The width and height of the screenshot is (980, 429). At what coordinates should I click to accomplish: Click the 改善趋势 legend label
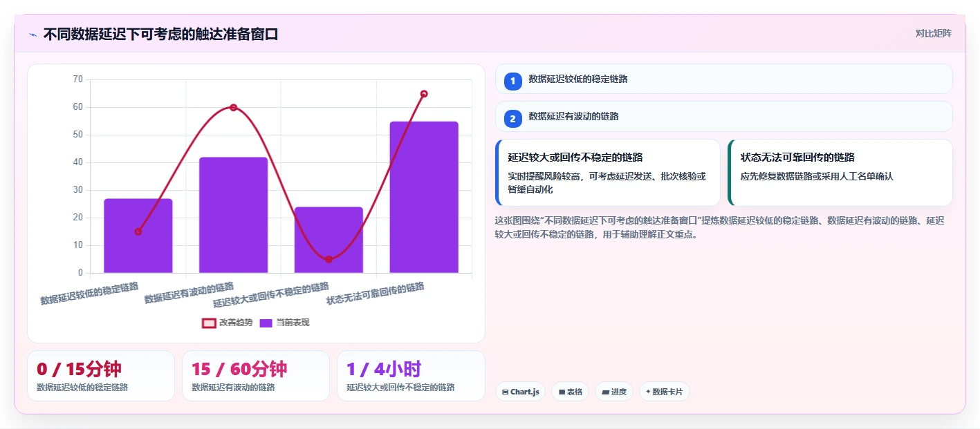236,323
